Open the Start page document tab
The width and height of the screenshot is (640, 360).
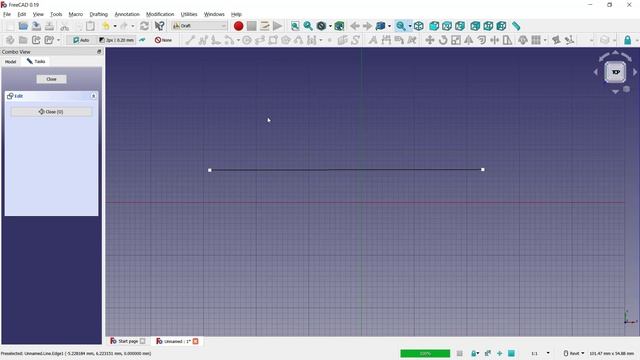point(127,341)
